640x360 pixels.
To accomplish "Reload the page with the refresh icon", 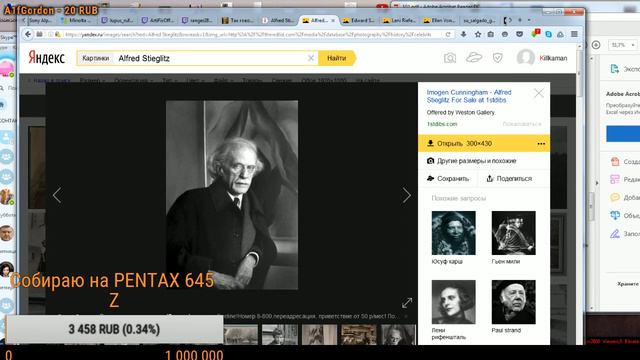I will coord(448,34).
